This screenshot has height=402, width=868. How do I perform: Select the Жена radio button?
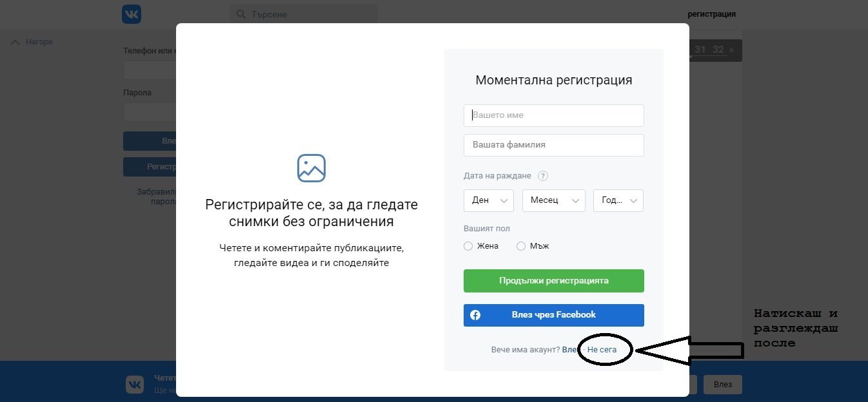tap(468, 246)
